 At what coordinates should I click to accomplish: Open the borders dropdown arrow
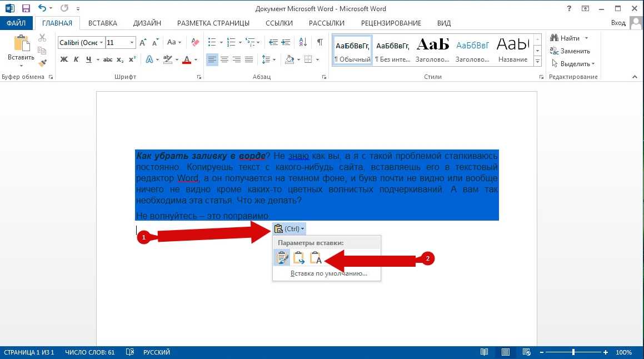[x=317, y=60]
